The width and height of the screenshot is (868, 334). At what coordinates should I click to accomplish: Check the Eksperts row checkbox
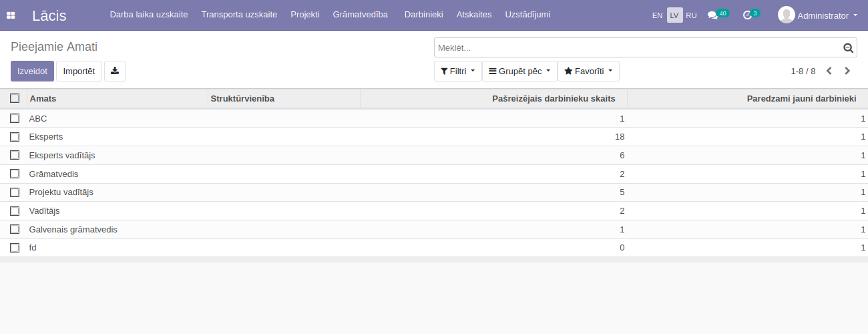click(15, 137)
